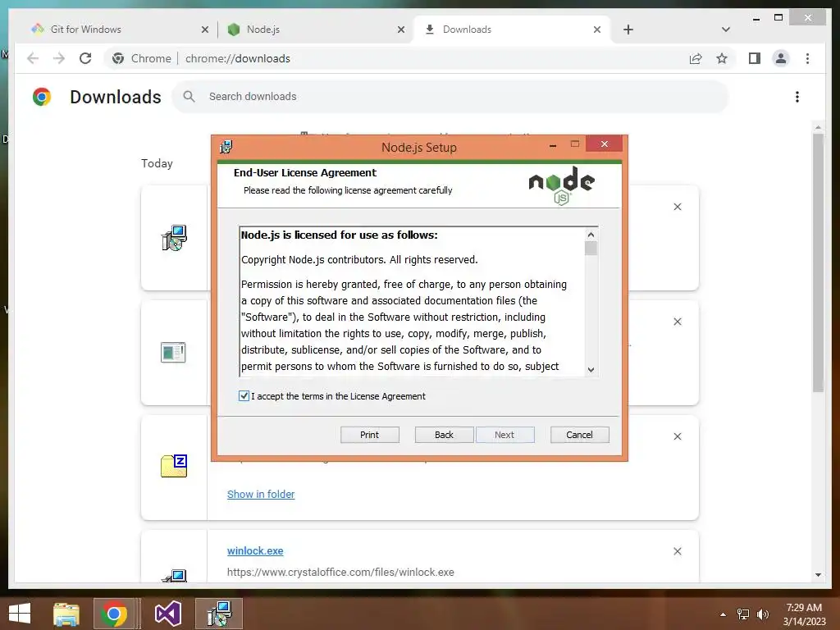The width and height of the screenshot is (840, 630).
Task: Proceed with Next in Node.js Setup
Action: (504, 435)
